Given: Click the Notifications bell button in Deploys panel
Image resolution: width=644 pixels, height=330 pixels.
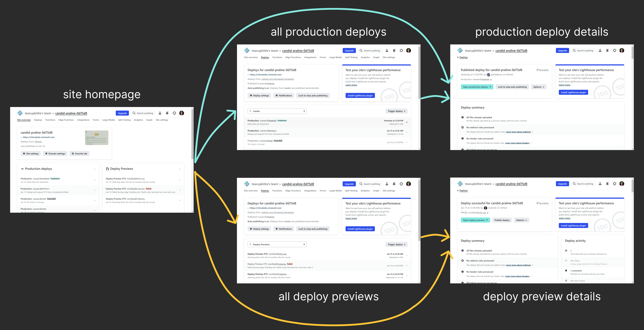Looking at the screenshot, I should [284, 95].
